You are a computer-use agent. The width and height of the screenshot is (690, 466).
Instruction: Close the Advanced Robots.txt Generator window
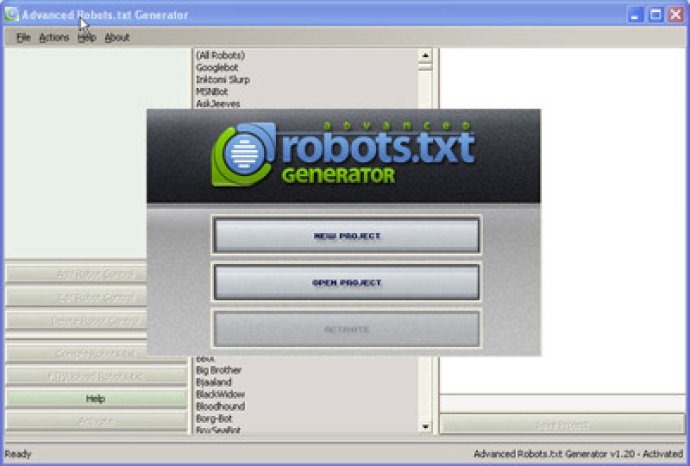coord(675,15)
